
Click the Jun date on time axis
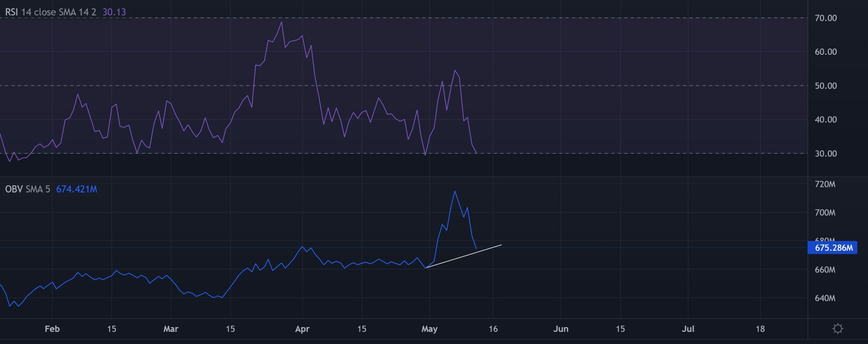click(x=560, y=329)
